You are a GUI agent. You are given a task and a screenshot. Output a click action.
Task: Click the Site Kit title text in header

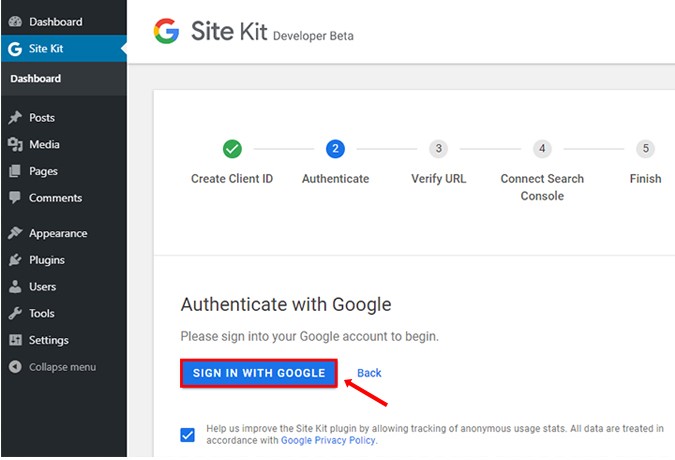click(x=229, y=31)
